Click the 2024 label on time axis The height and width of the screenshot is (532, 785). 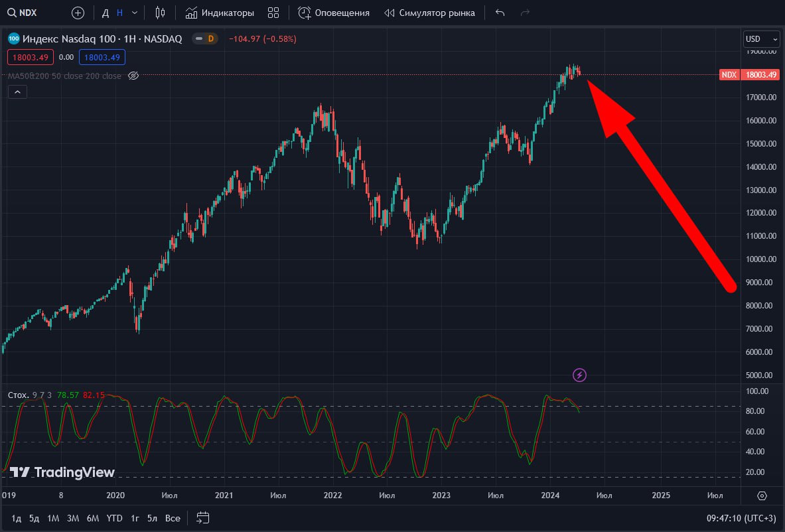pos(550,496)
